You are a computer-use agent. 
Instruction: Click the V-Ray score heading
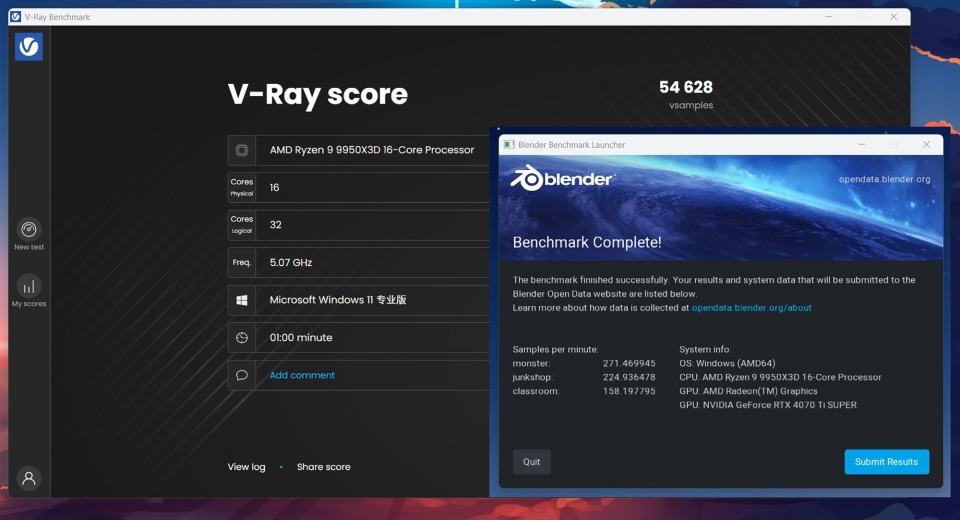pyautogui.click(x=317, y=94)
